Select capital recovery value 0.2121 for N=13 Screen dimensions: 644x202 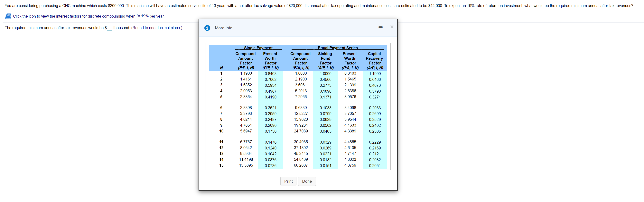pyautogui.click(x=375, y=154)
